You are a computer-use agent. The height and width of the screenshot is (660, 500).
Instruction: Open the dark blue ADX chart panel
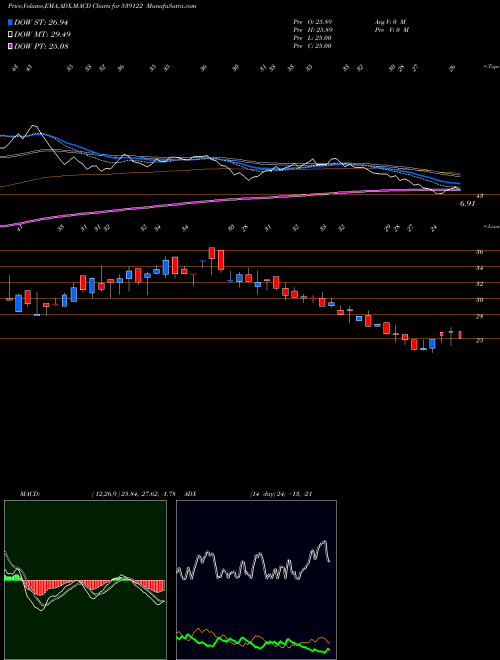pos(256,580)
